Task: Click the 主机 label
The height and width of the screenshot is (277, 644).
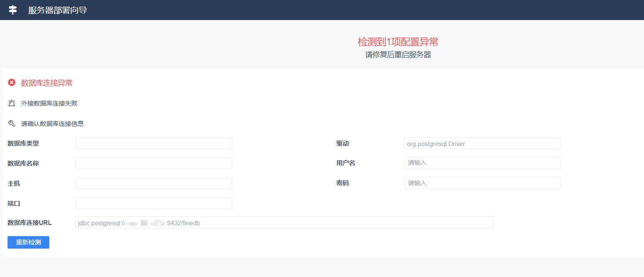Action: point(14,184)
